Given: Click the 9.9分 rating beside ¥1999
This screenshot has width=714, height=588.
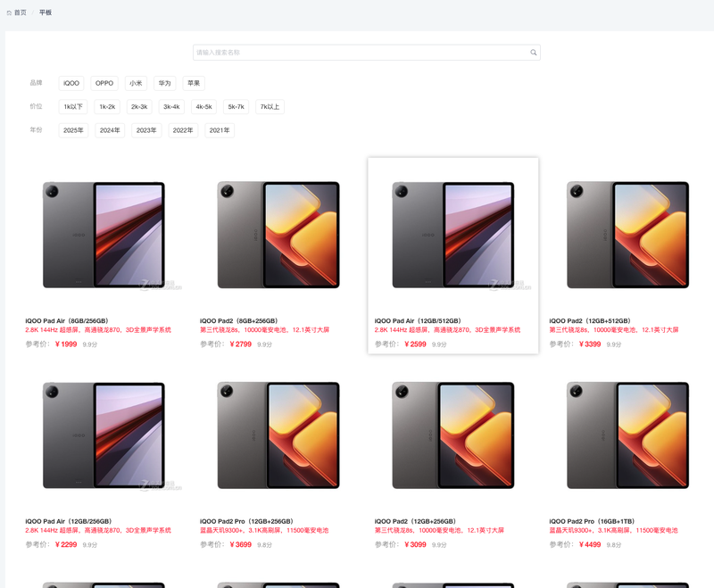Looking at the screenshot, I should tap(90, 344).
